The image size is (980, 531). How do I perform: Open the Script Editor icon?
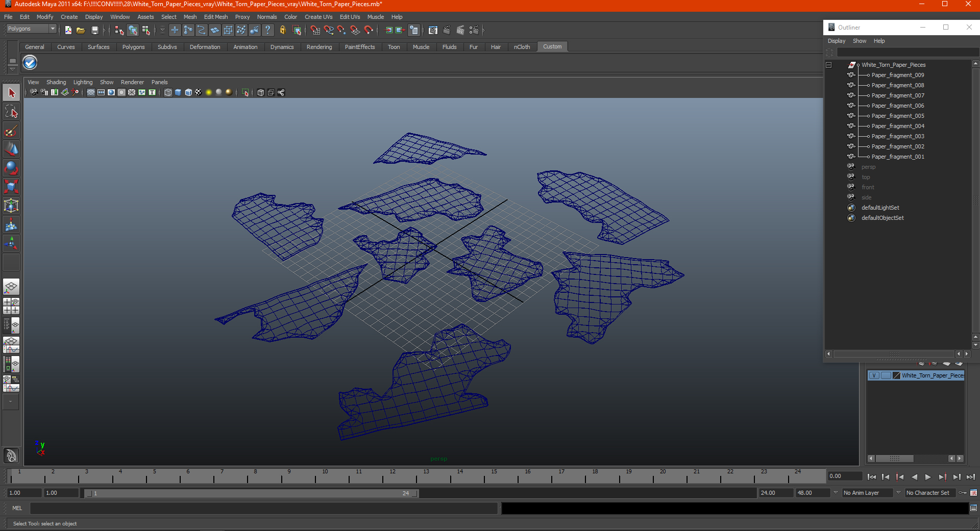(x=974, y=508)
